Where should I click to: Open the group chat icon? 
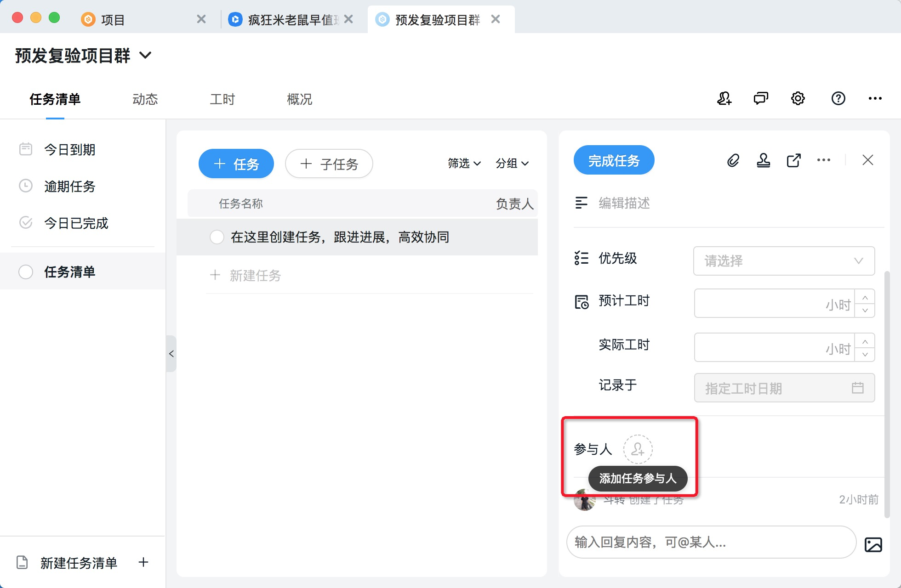(761, 98)
